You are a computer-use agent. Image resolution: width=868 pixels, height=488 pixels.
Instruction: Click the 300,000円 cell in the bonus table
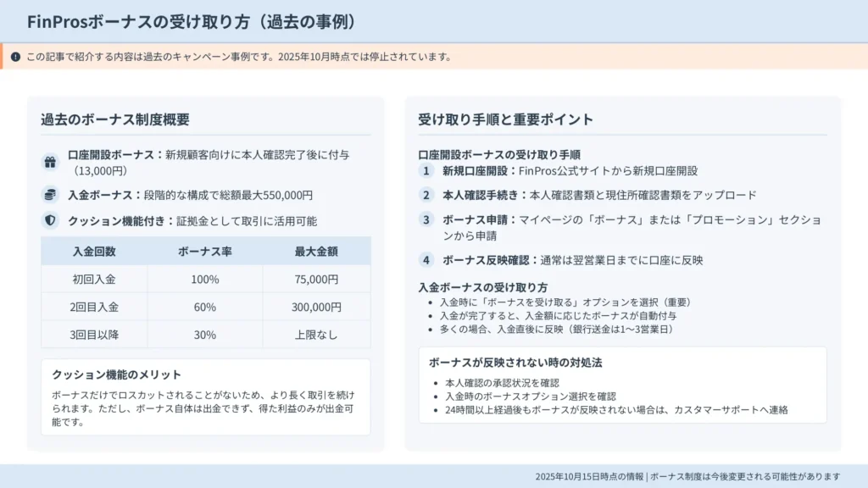316,307
